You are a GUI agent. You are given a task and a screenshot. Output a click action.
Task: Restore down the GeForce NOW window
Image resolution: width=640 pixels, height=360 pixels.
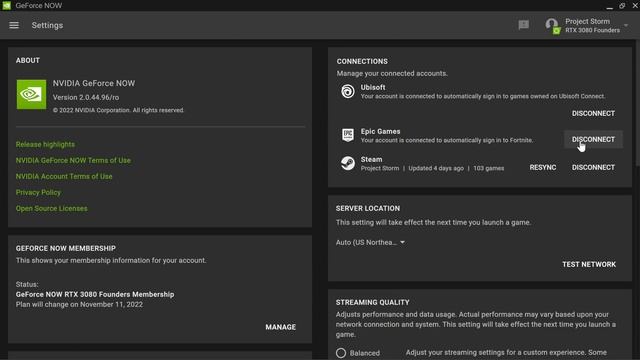tap(622, 6)
